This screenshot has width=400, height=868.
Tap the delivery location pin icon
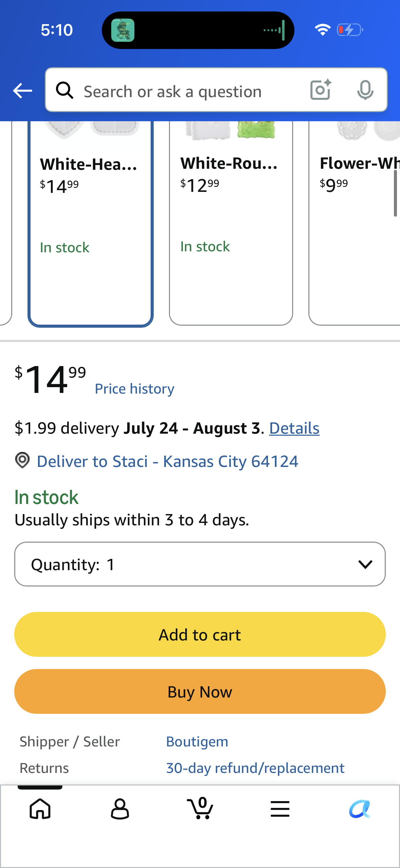(x=22, y=460)
